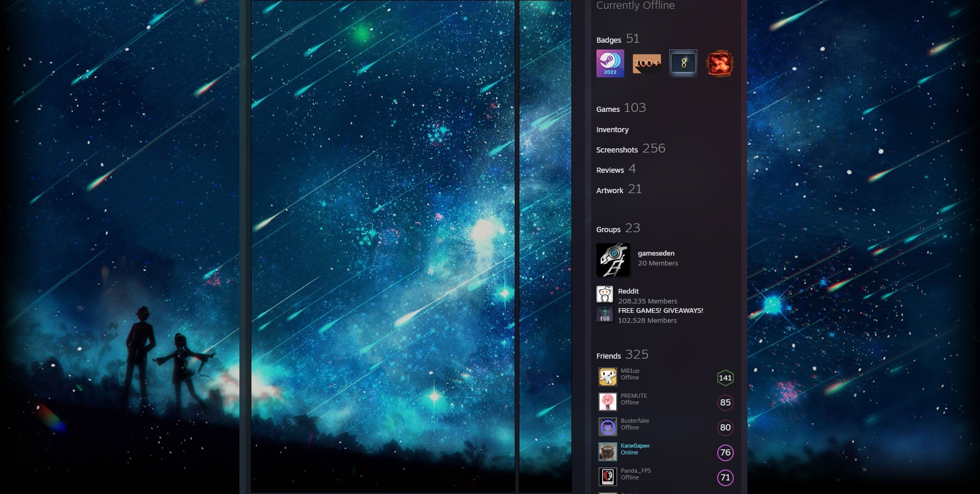The height and width of the screenshot is (494, 980).
Task: Open the 2022 Steam Awards badge
Action: [x=609, y=63]
